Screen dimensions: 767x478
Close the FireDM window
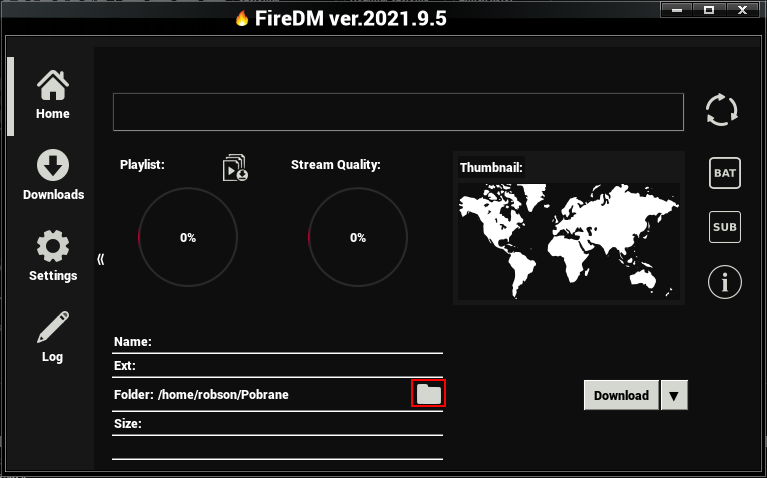742,9
